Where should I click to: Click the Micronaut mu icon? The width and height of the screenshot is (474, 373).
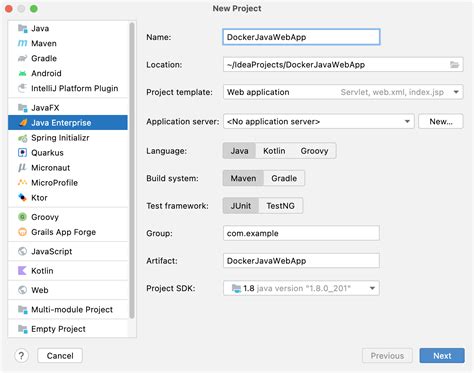point(22,168)
